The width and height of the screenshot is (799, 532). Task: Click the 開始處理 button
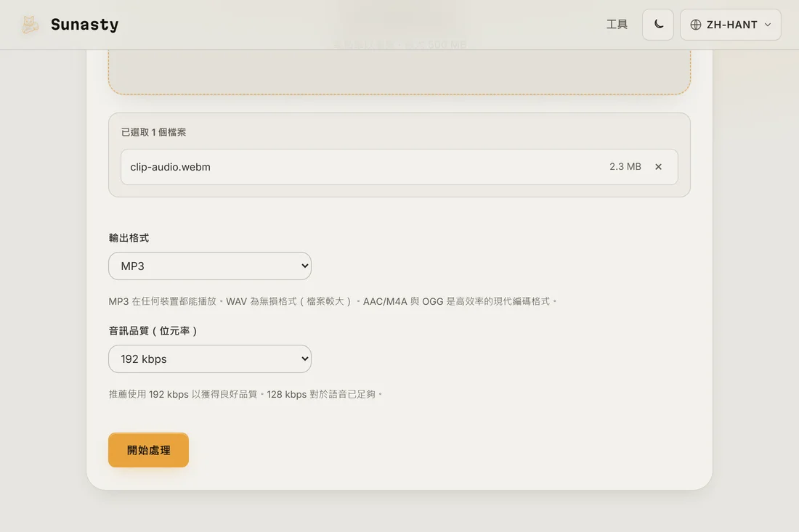(x=148, y=450)
